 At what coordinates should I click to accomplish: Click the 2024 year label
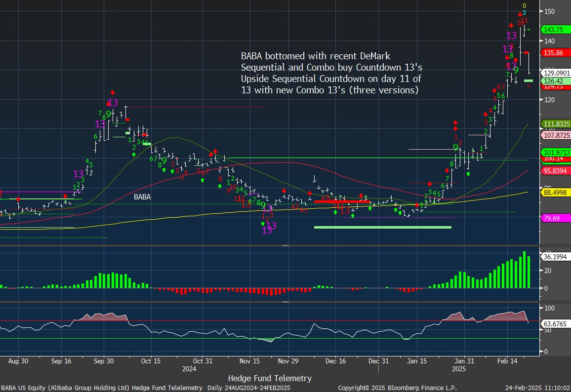189,369
